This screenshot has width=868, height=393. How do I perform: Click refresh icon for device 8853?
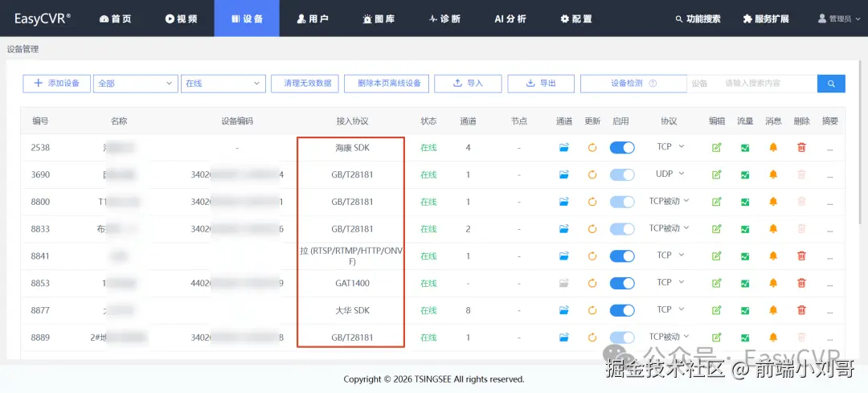point(592,283)
